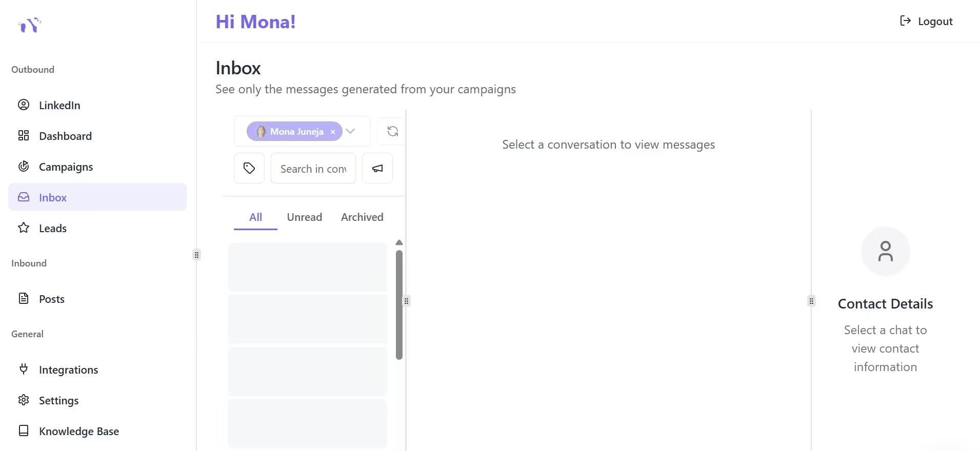Open LinkedIn from the sidebar
The width and height of the screenshot is (980, 451).
(59, 105)
